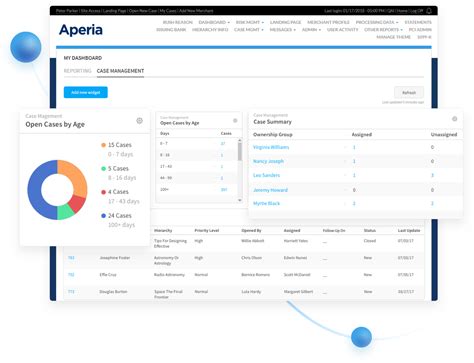Screen dimensions: 474x363
Task: Expand the Case Mgmt dropdown menu
Action: (x=249, y=30)
